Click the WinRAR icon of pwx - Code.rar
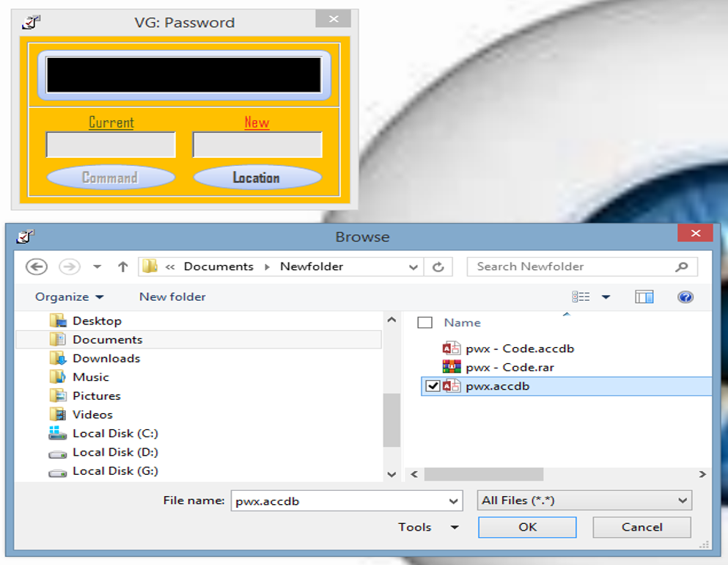 (452, 367)
